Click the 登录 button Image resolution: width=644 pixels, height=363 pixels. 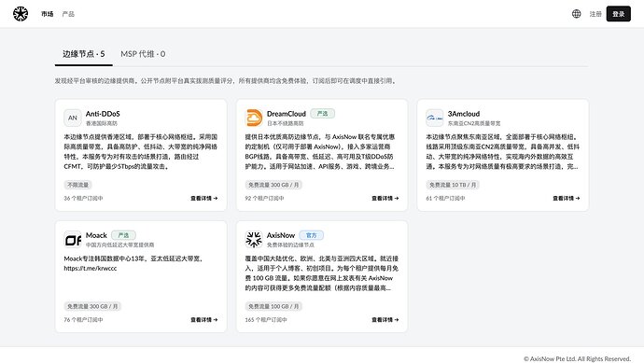(619, 14)
